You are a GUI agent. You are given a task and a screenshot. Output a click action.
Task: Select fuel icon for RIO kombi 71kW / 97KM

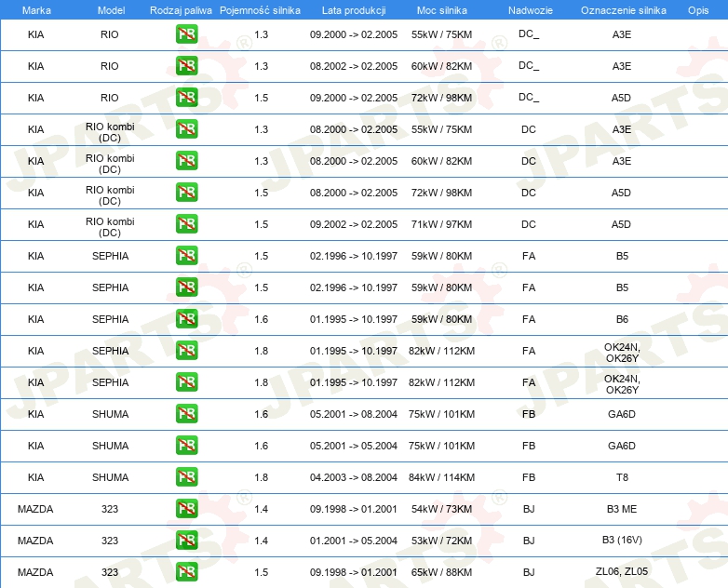point(186,223)
